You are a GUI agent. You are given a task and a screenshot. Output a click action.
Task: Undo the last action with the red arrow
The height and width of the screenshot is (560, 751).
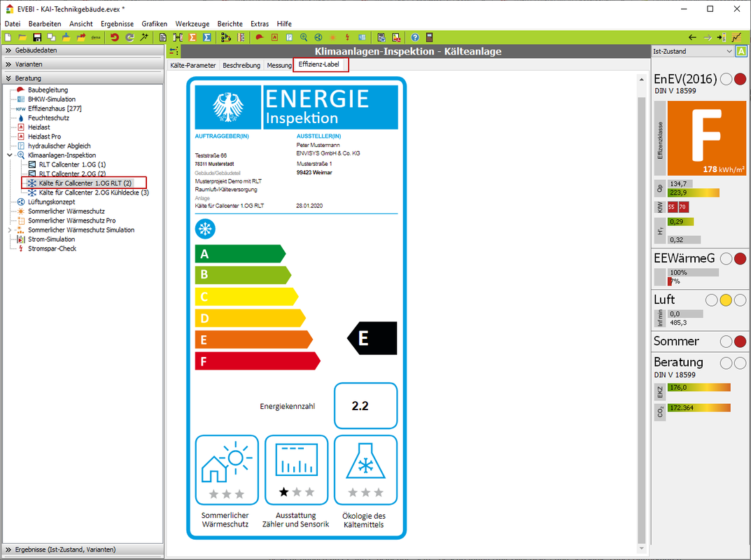pos(115,37)
